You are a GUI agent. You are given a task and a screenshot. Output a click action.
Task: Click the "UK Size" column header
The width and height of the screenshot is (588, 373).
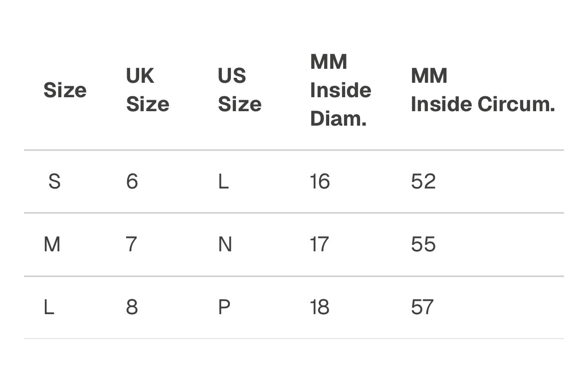coord(147,90)
